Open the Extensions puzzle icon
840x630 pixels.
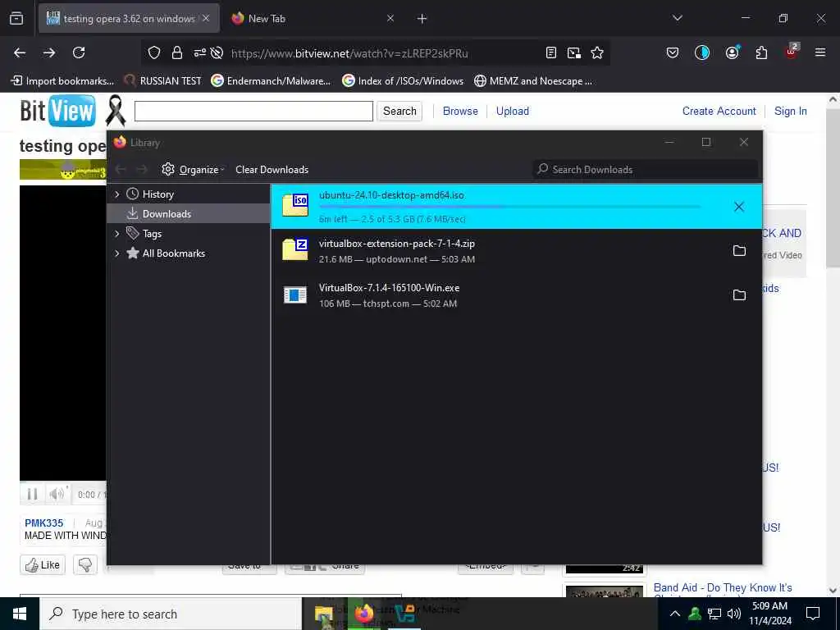click(761, 52)
